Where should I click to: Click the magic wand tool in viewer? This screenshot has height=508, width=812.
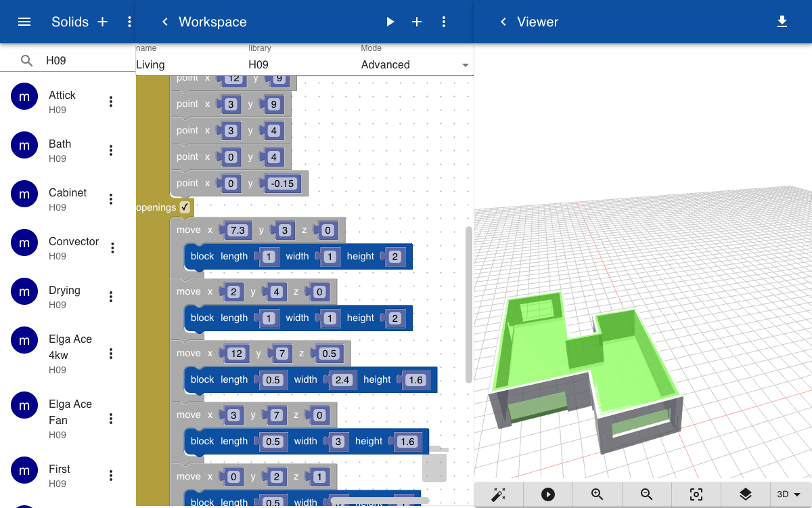499,494
